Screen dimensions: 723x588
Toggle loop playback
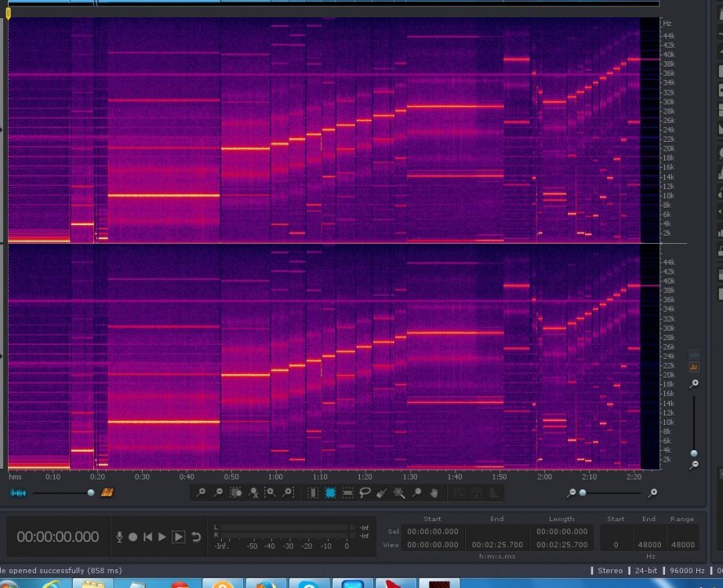[x=196, y=537]
